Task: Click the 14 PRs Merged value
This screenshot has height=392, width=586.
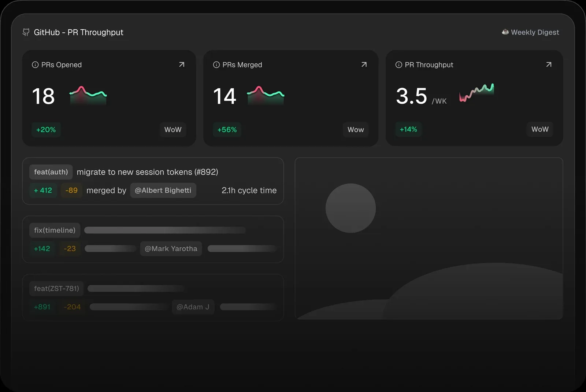Action: 225,96
